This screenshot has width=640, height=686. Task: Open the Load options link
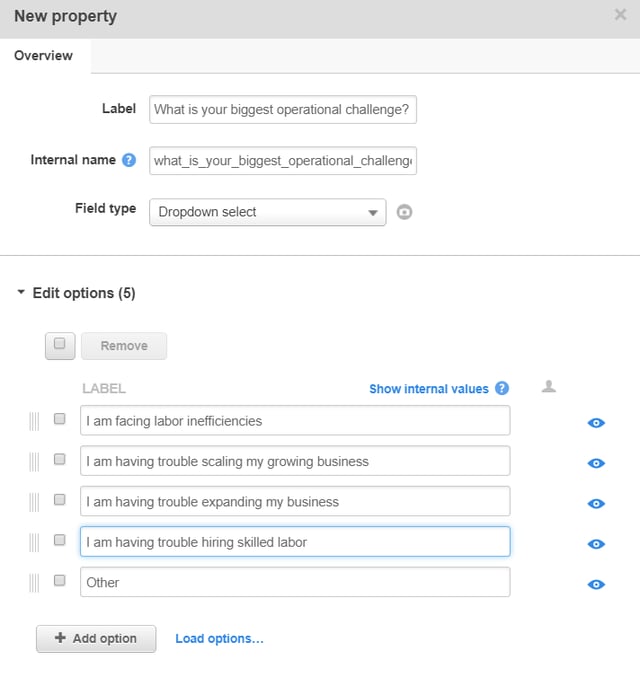[x=219, y=638]
